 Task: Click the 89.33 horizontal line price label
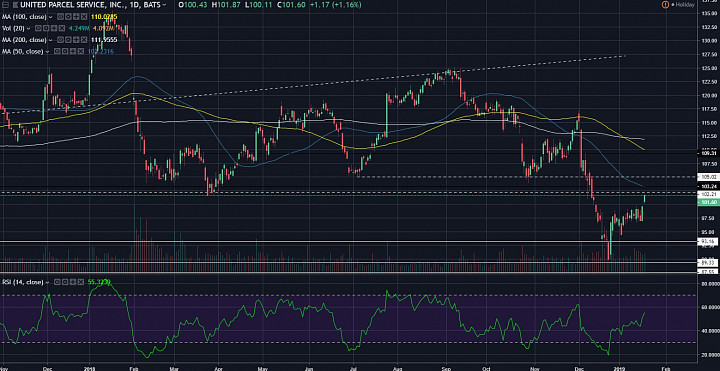pos(708,263)
